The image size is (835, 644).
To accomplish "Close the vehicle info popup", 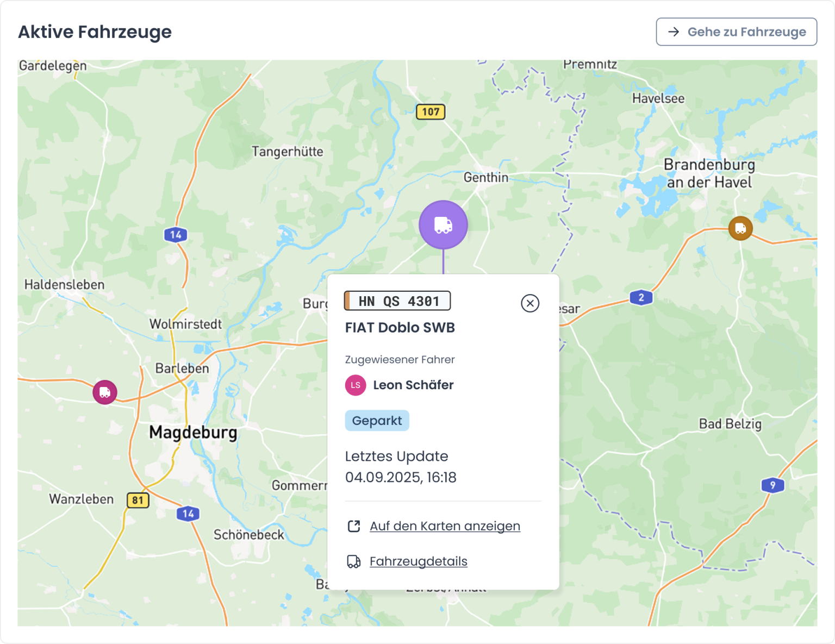I will [530, 303].
